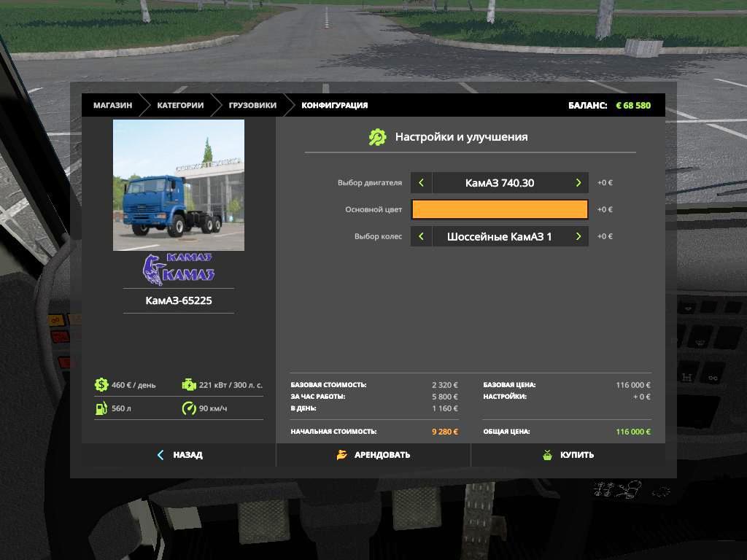Click the engine power icon

tap(188, 385)
